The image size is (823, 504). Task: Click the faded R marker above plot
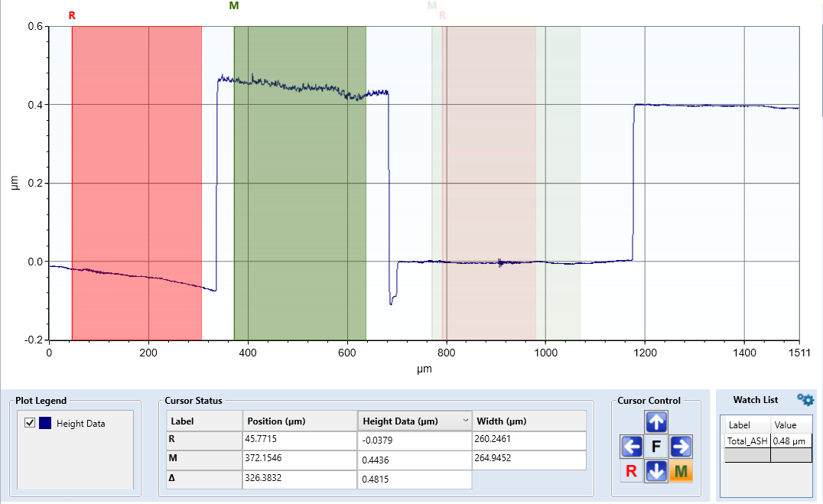click(442, 16)
